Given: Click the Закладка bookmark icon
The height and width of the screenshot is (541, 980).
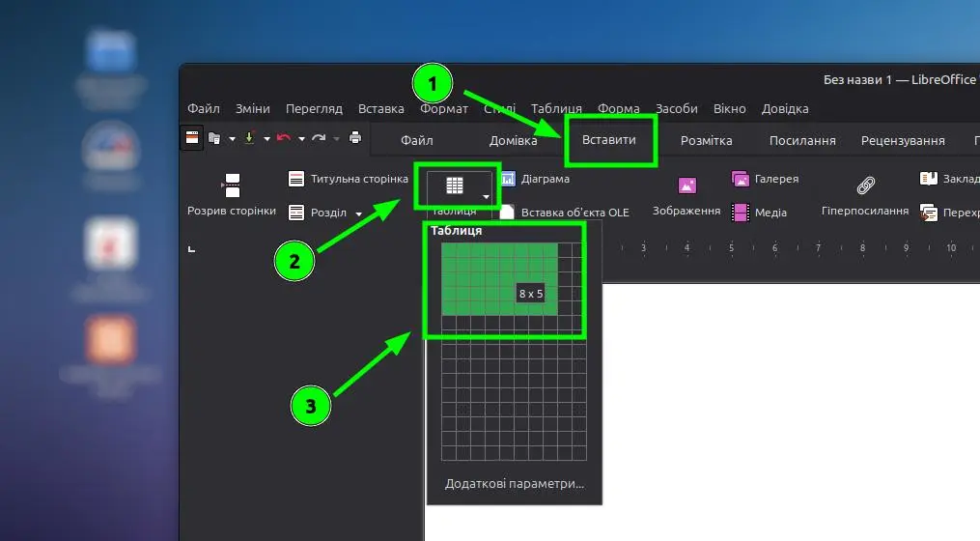Looking at the screenshot, I should (928, 179).
